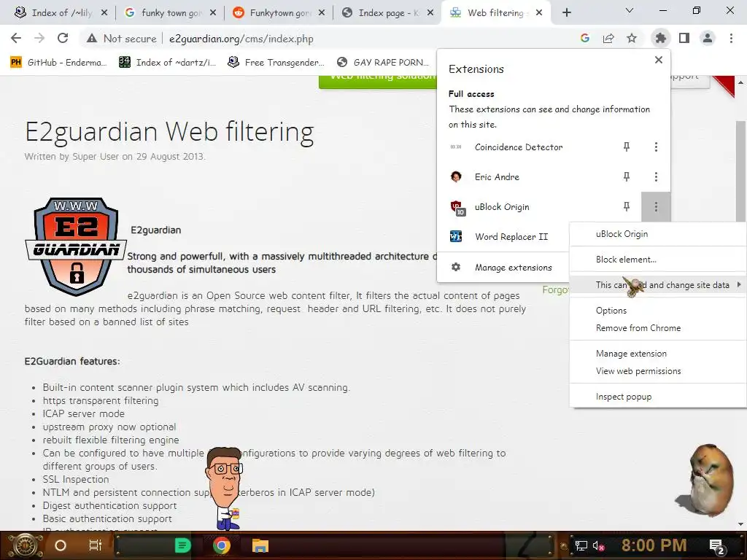
Task: Click the uBlock Origin shield icon
Action: point(457,208)
